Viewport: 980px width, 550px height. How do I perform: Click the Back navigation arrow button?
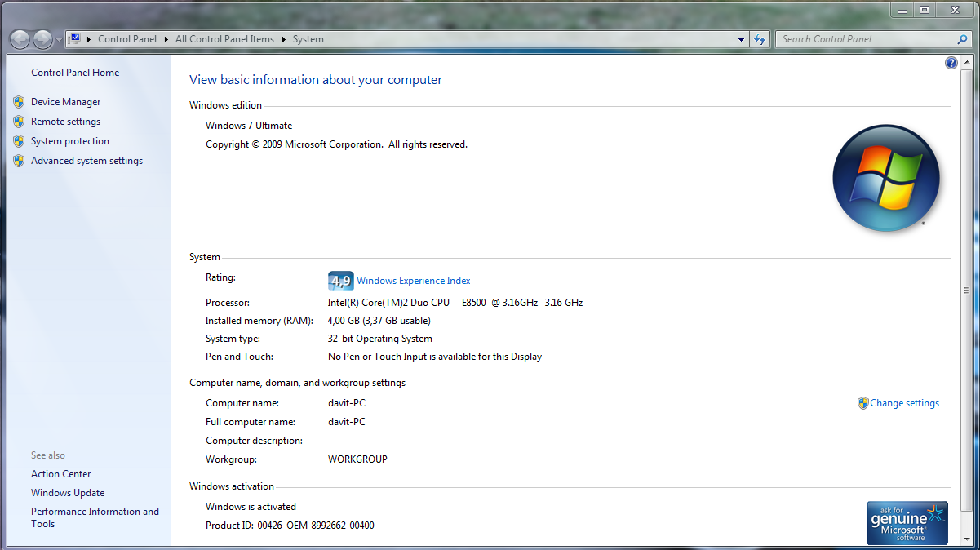pyautogui.click(x=20, y=39)
